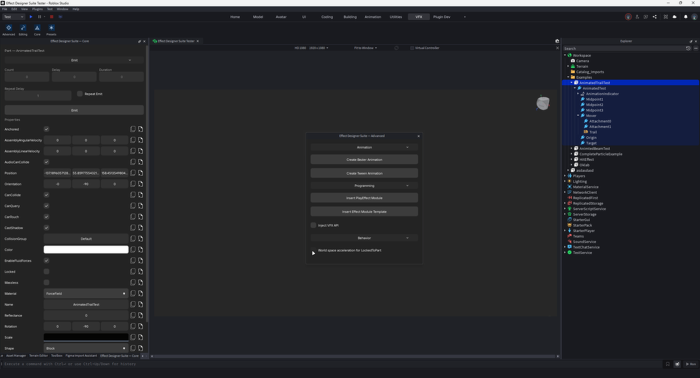Open the File menu
Viewport: 700px width, 378px height.
pyautogui.click(x=4, y=9)
